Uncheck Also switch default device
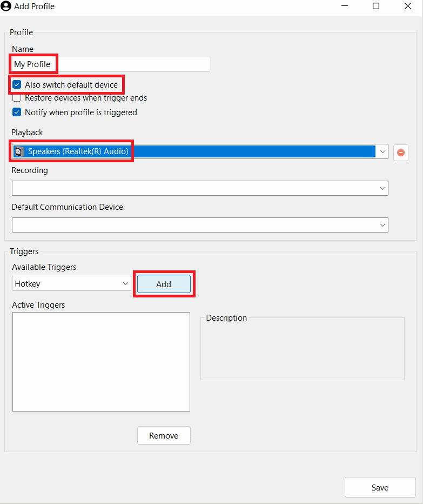 click(x=16, y=84)
